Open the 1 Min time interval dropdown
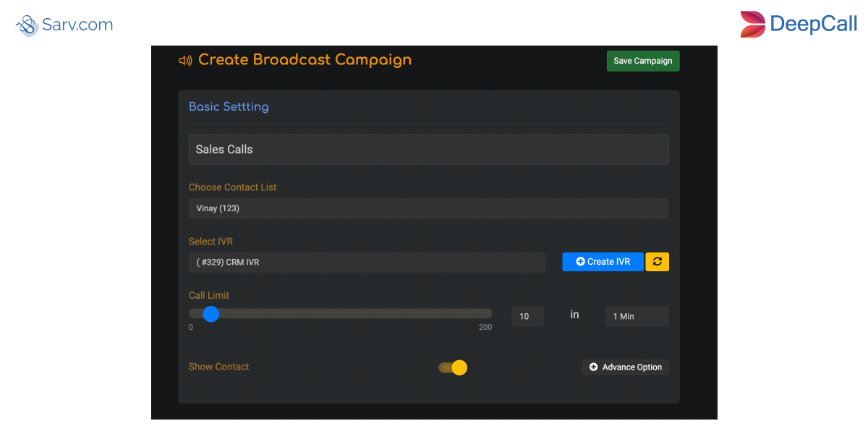868x434 pixels. (x=637, y=316)
